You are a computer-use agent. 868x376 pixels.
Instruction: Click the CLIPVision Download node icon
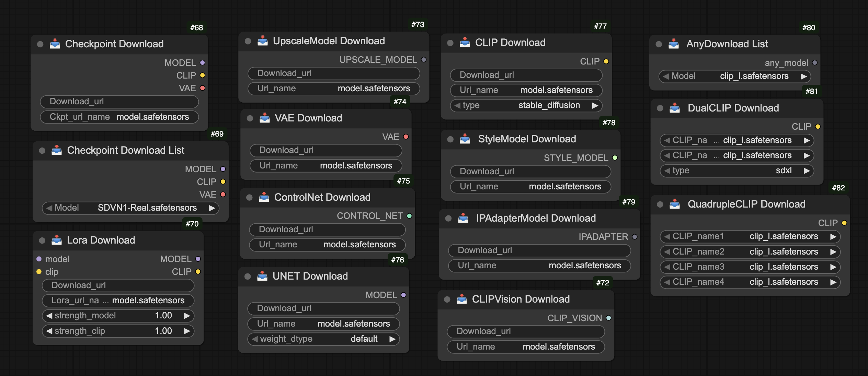(x=462, y=299)
